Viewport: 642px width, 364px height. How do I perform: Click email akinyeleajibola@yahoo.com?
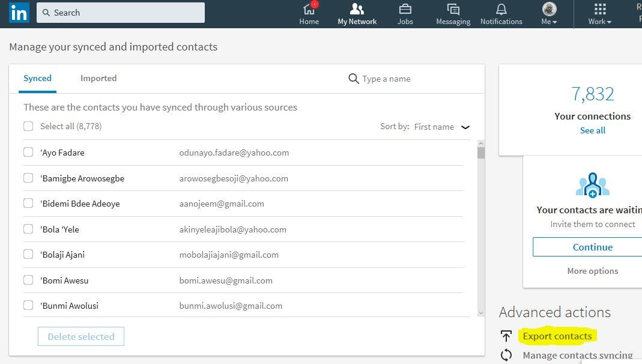[x=232, y=229]
